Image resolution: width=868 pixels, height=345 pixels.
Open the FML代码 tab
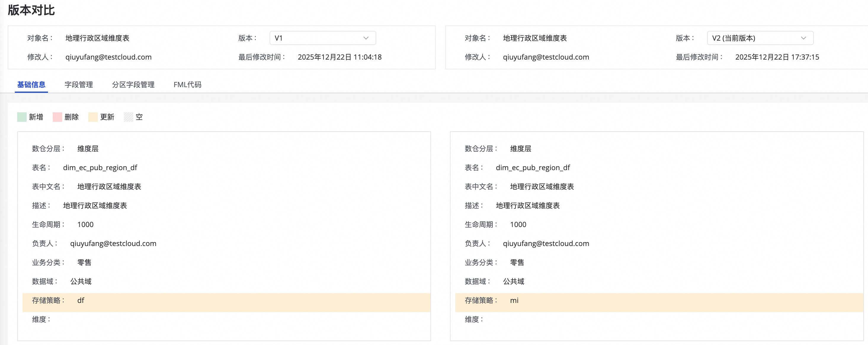(187, 85)
